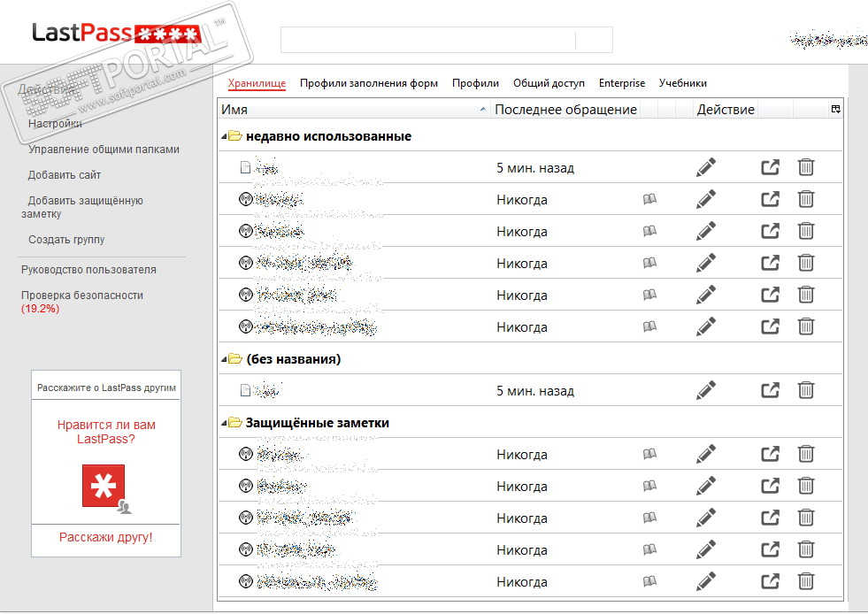The height and width of the screenshot is (614, 868).
Task: Delete the 5 мин. назад entry under (без названия)
Action: point(806,390)
